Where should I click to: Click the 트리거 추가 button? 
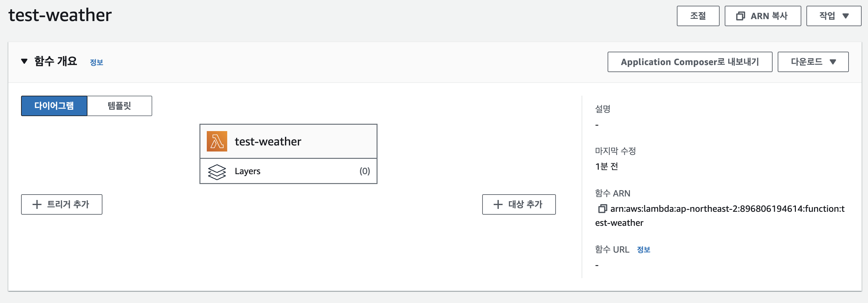tap(62, 204)
